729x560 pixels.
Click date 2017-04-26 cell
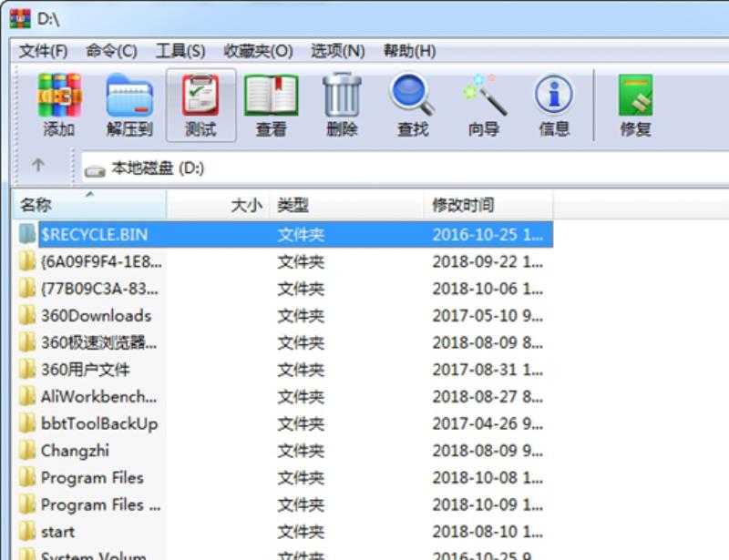[x=488, y=423]
